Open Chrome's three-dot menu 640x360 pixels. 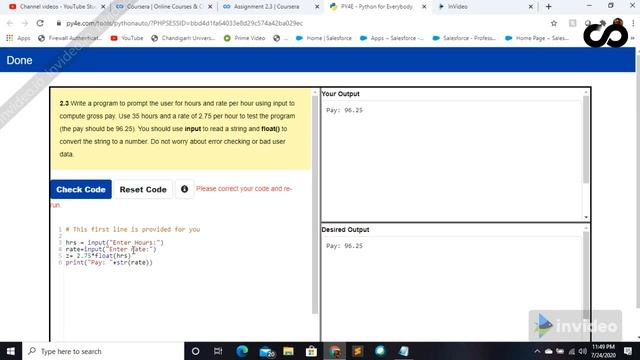point(633,23)
